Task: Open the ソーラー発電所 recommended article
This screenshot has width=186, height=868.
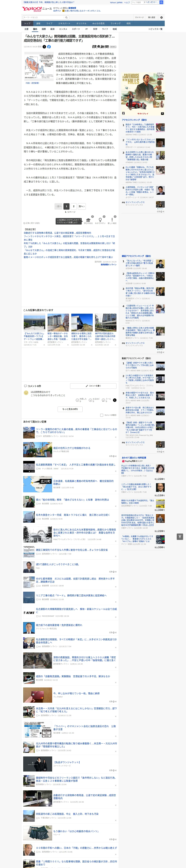Action: [77, 431]
